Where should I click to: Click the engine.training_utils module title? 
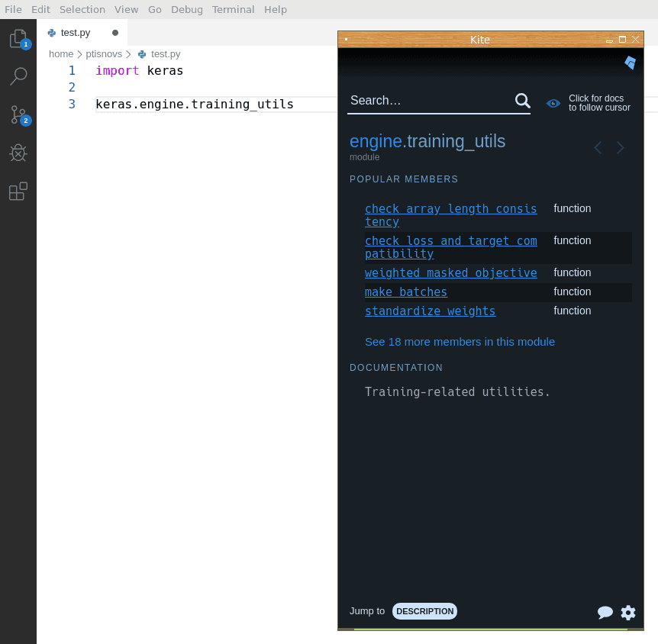click(427, 141)
